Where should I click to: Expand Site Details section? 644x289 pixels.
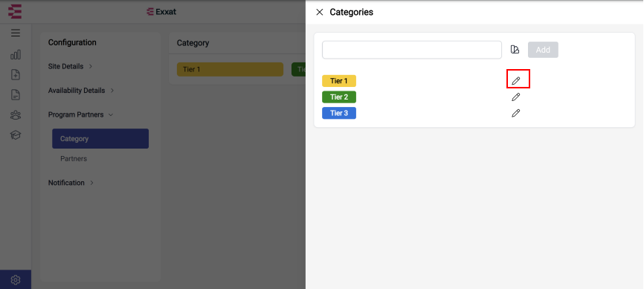point(70,66)
